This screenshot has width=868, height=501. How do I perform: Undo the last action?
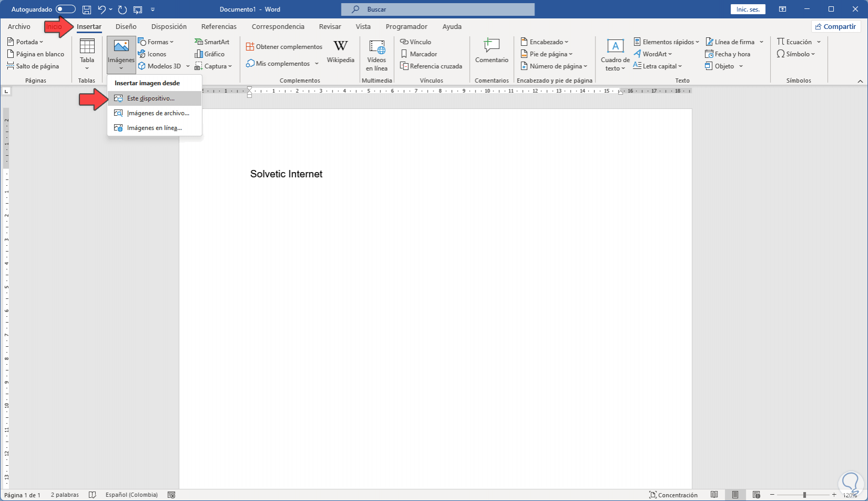tap(102, 9)
